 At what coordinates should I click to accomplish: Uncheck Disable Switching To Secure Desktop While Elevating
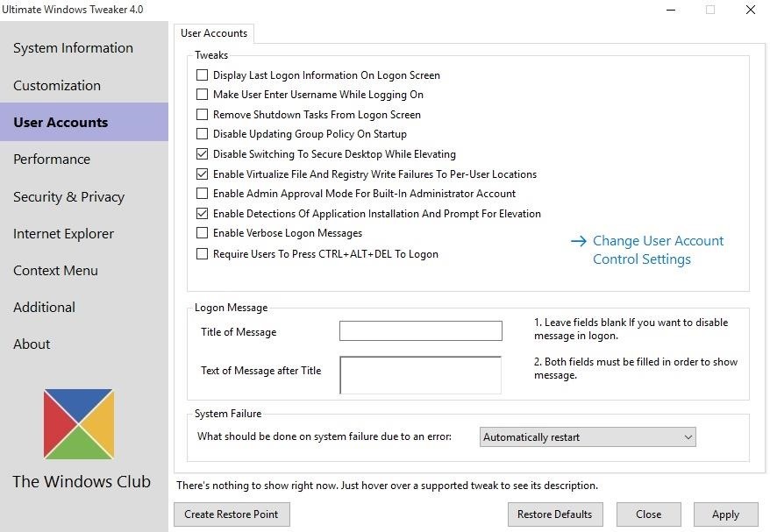(202, 154)
